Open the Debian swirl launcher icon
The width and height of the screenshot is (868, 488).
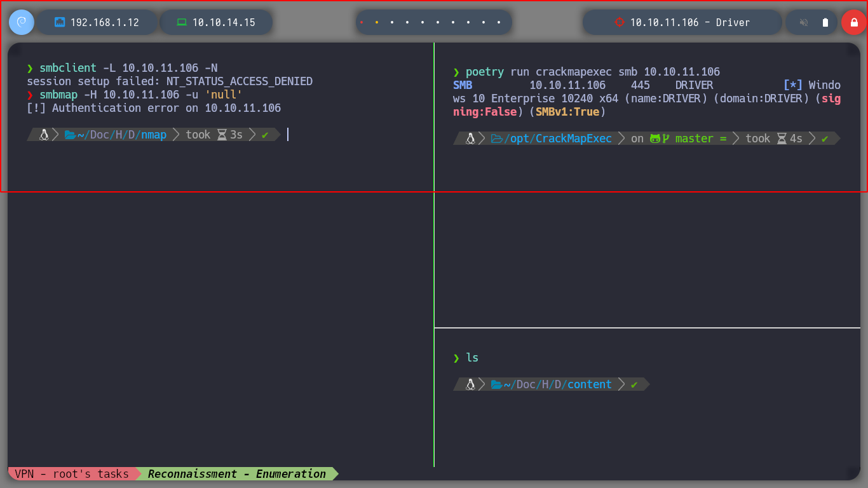point(21,22)
